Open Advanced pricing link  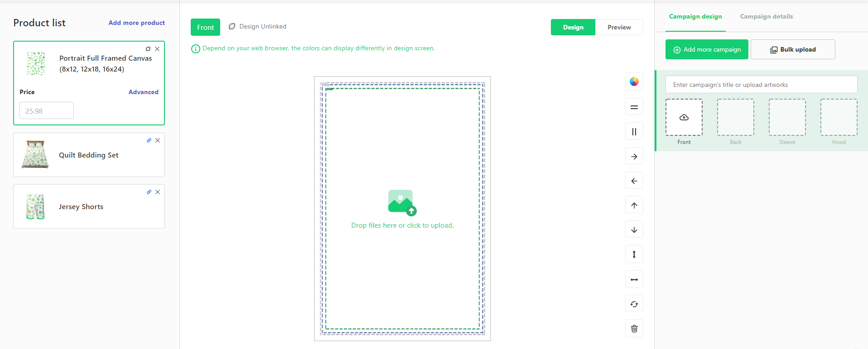pos(143,92)
